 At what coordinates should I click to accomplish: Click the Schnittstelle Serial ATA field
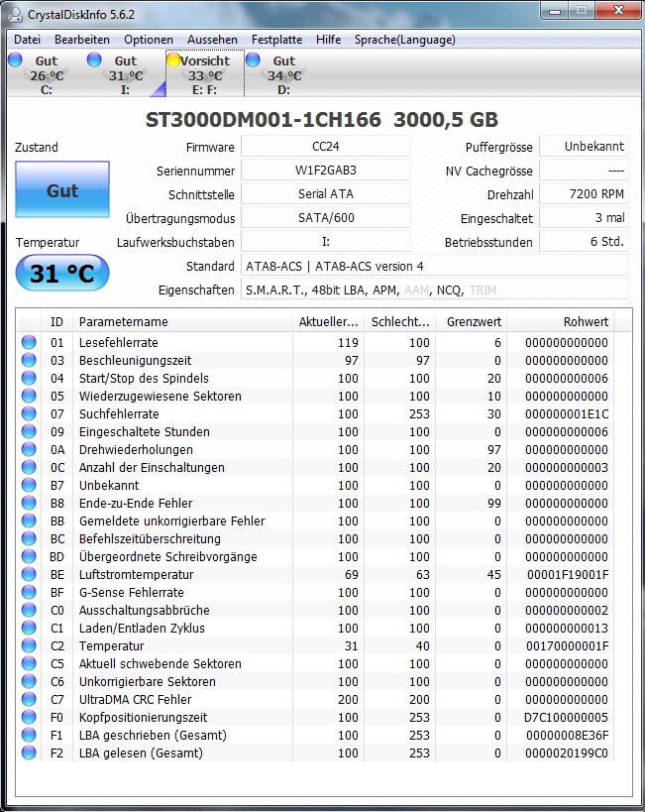(x=326, y=194)
